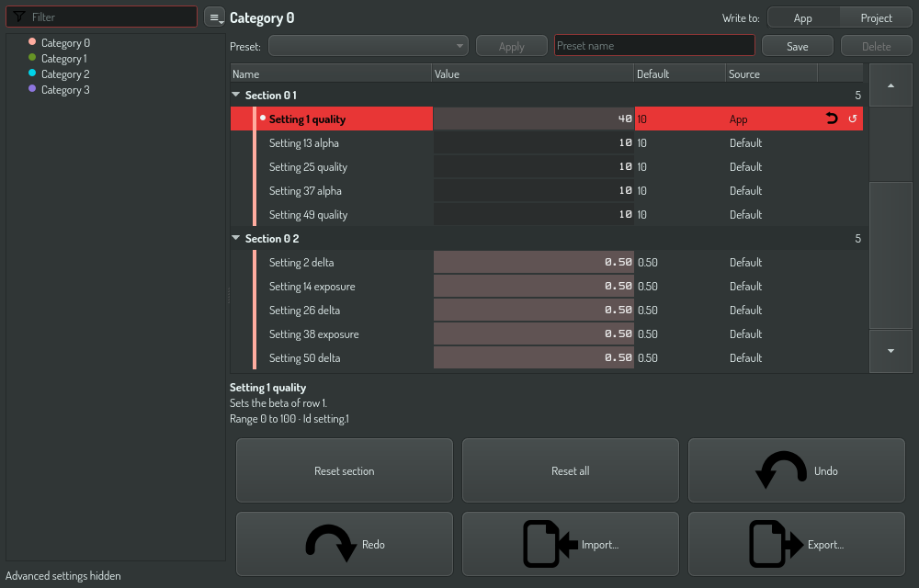Viewport: 919px width, 588px height.
Task: Open the Import settings dialog
Action: [x=571, y=544]
